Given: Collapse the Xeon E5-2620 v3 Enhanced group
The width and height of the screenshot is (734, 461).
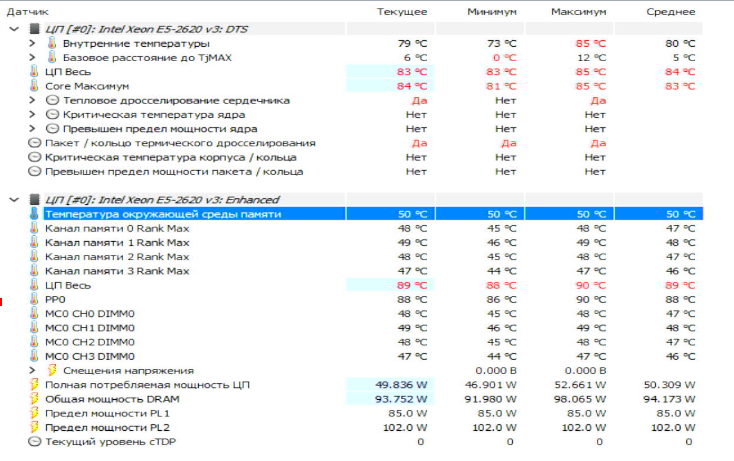Looking at the screenshot, I should pyautogui.click(x=14, y=200).
